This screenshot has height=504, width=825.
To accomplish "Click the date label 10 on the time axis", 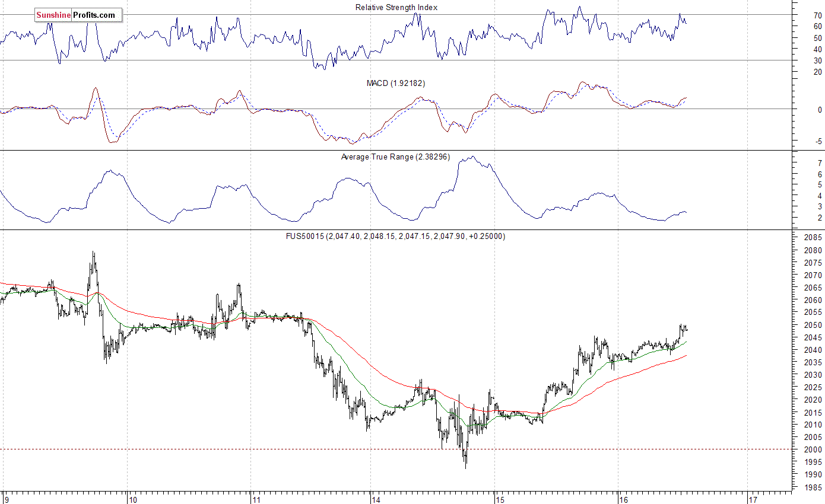I will (x=133, y=499).
